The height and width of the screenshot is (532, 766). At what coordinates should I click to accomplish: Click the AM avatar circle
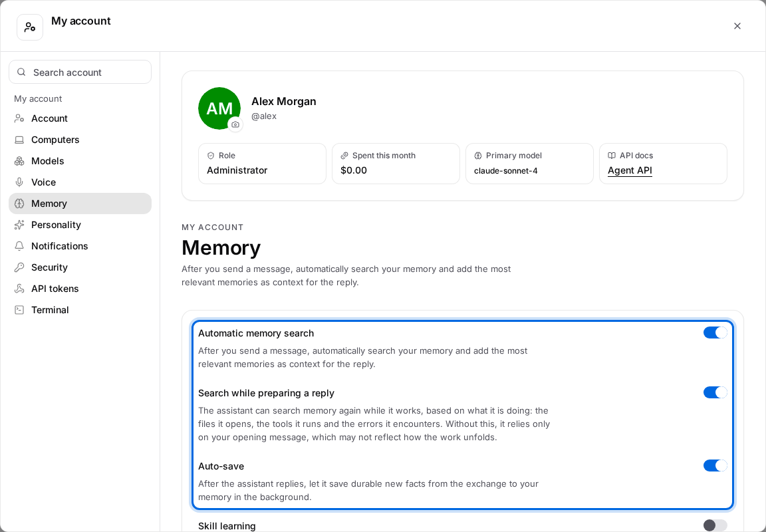tap(219, 108)
